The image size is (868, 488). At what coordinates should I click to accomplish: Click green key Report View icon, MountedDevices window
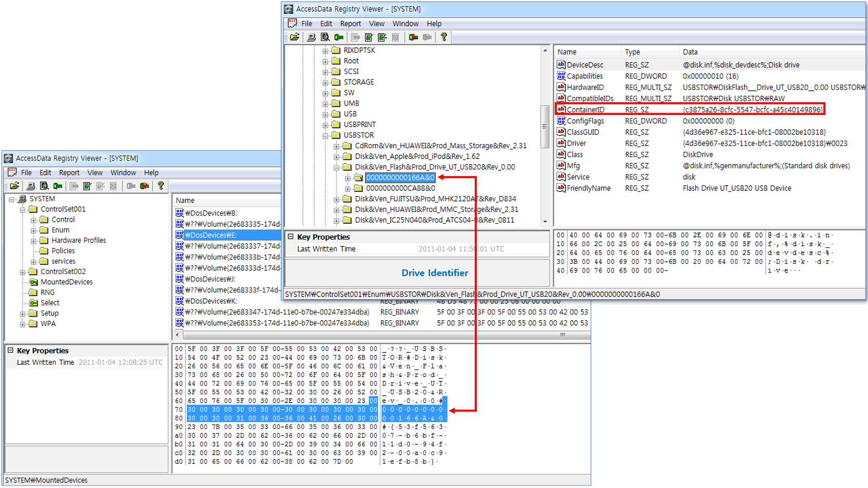(57, 186)
